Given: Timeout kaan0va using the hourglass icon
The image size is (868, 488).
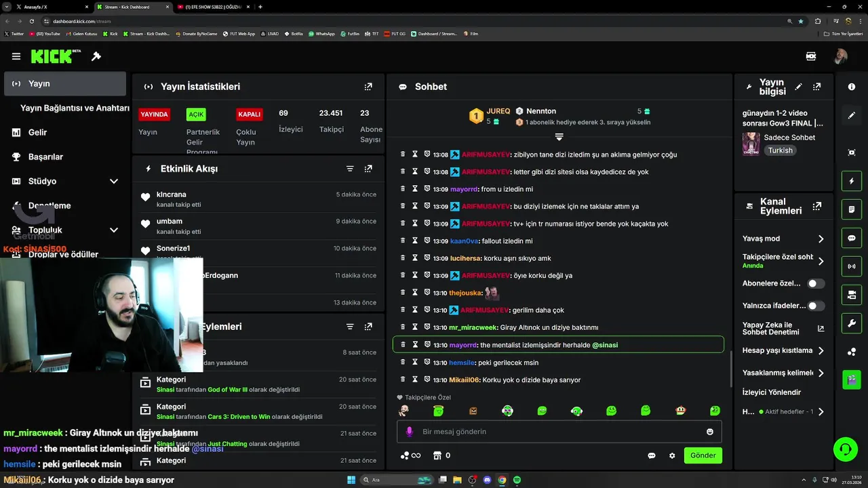Looking at the screenshot, I should pyautogui.click(x=415, y=241).
